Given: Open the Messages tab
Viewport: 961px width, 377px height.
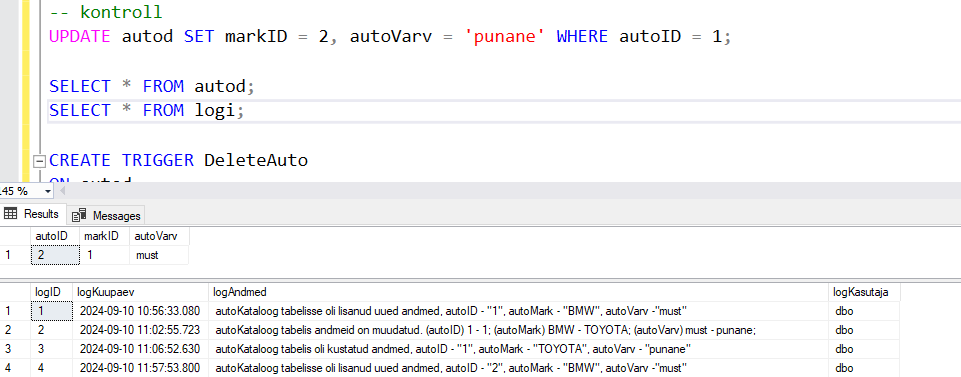Looking at the screenshot, I should pos(106,215).
